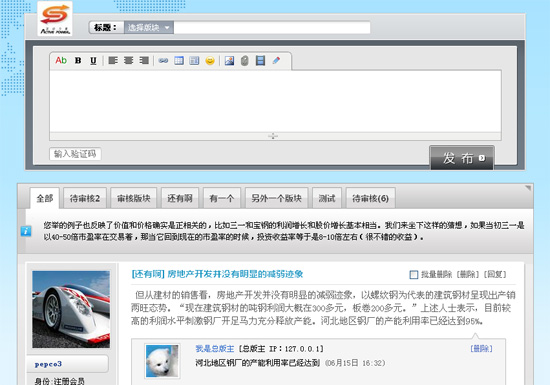Align text right in editor
Screen dimensions: 550x385
click(144, 60)
